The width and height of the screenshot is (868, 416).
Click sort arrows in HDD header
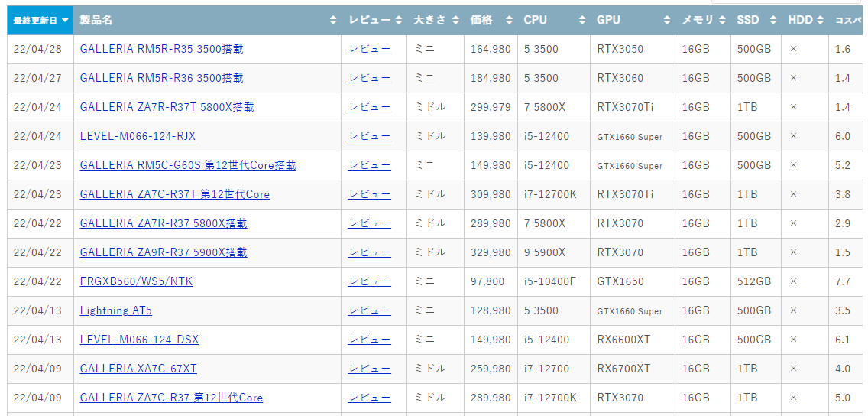click(x=820, y=21)
